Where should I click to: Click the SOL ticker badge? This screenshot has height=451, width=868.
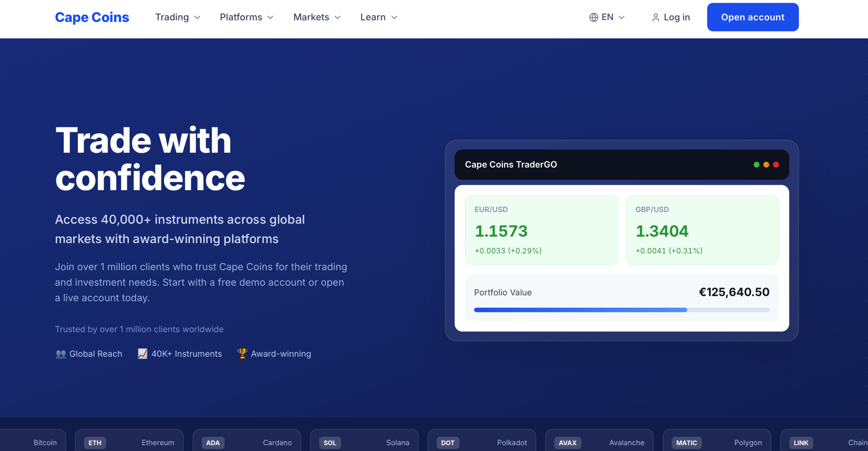(x=330, y=443)
